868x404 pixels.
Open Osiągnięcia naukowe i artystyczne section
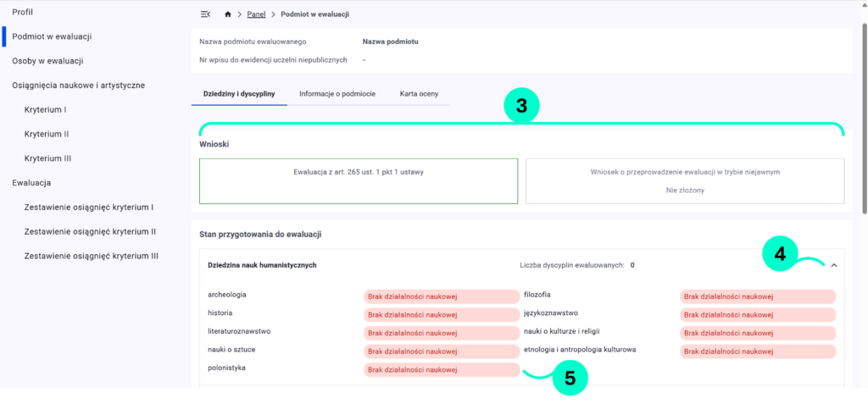click(x=78, y=86)
